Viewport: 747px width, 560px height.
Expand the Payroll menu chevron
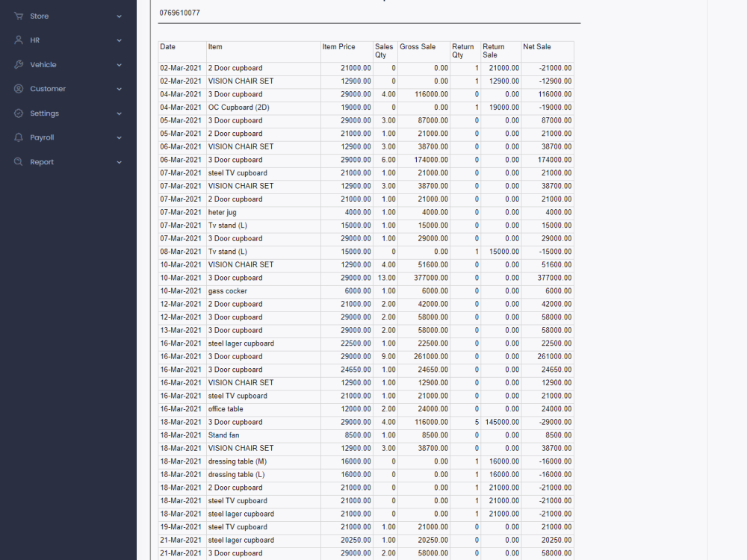click(119, 137)
